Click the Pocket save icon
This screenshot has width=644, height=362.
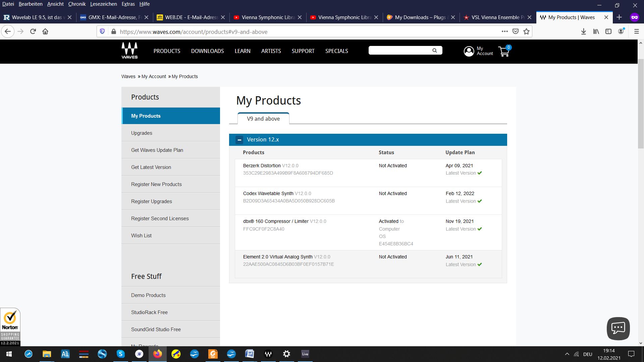[516, 32]
